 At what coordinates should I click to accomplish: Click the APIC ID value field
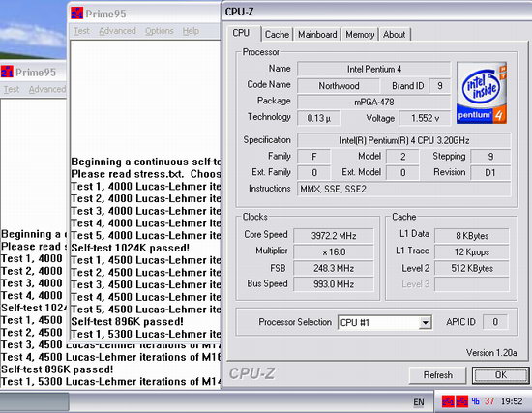(495, 322)
